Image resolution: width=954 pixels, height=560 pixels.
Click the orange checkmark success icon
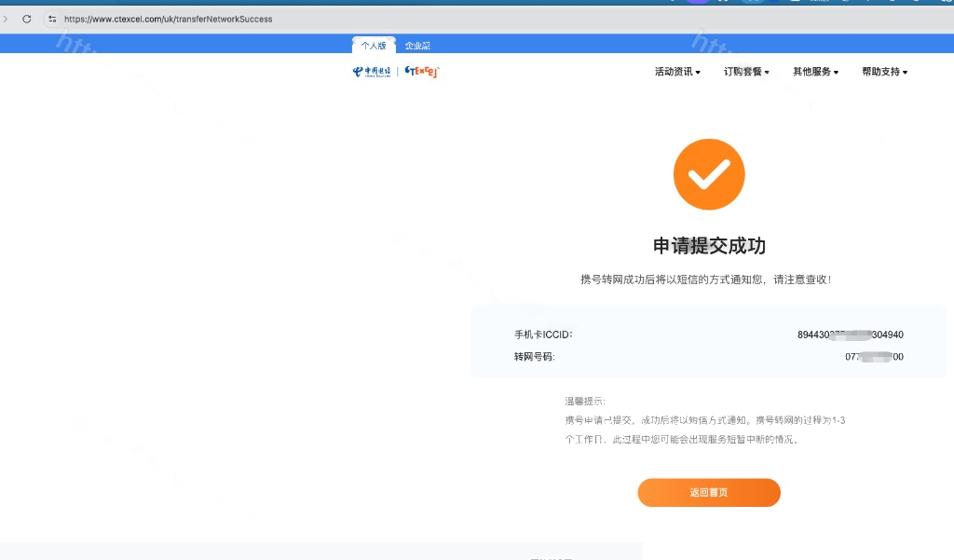[x=709, y=174]
